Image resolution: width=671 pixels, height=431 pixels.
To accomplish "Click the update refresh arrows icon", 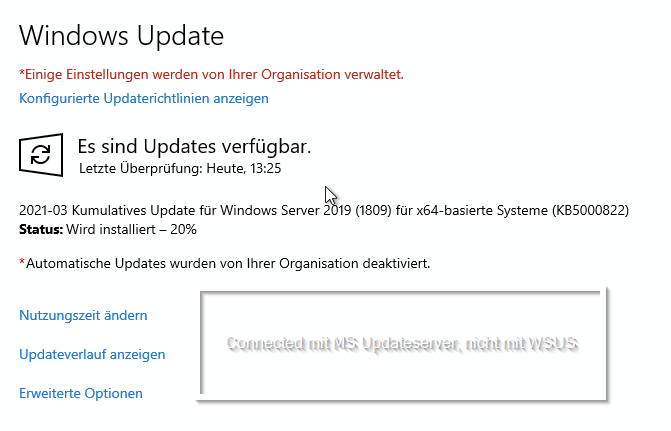I will pyautogui.click(x=41, y=155).
